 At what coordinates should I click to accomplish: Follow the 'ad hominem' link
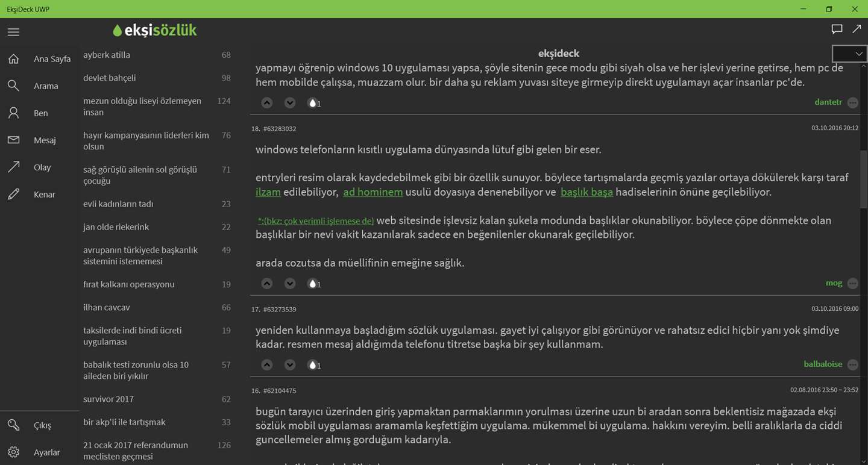[x=373, y=192]
